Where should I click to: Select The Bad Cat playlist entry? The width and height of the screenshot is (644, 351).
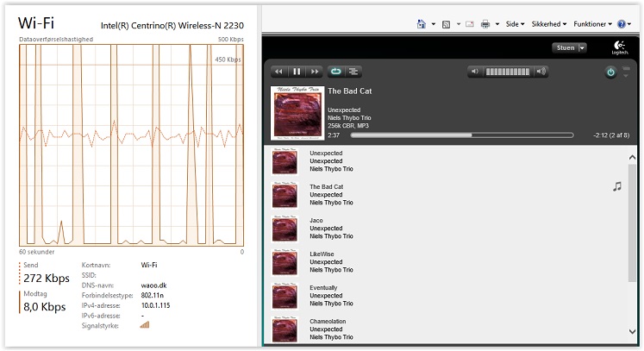coord(447,195)
